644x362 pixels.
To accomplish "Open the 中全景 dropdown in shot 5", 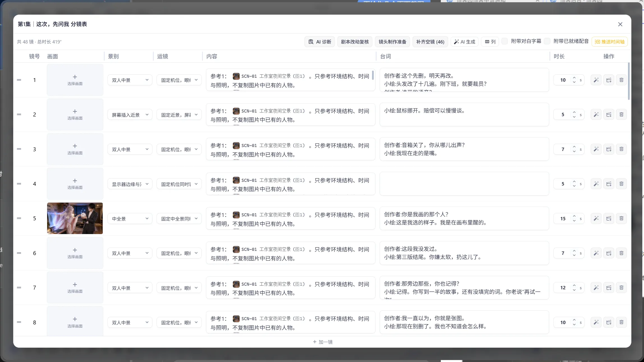I will [130, 219].
